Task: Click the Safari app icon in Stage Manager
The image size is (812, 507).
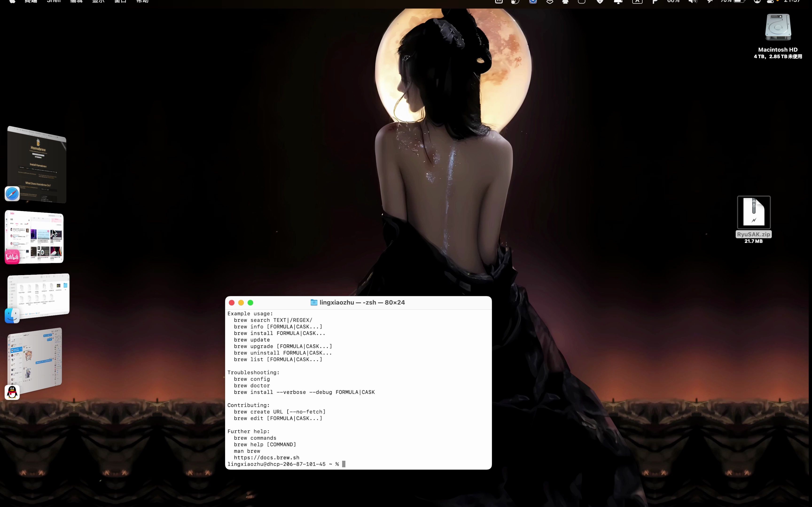Action: click(x=12, y=194)
